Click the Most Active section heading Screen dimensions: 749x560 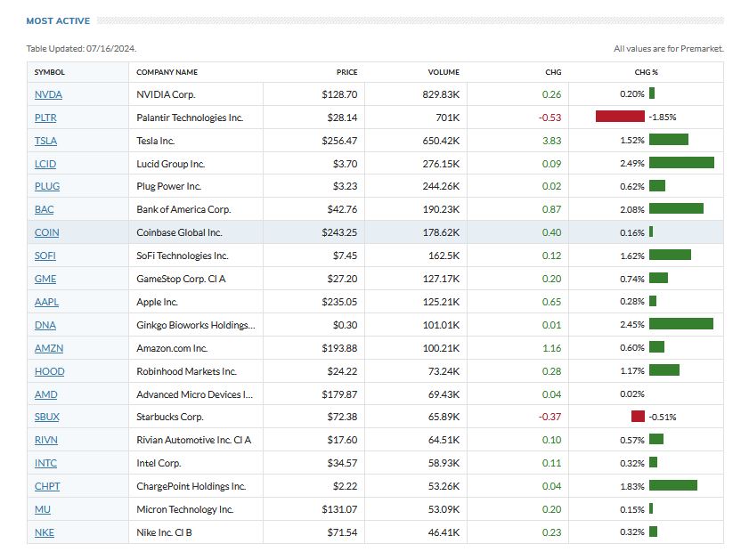pos(58,20)
